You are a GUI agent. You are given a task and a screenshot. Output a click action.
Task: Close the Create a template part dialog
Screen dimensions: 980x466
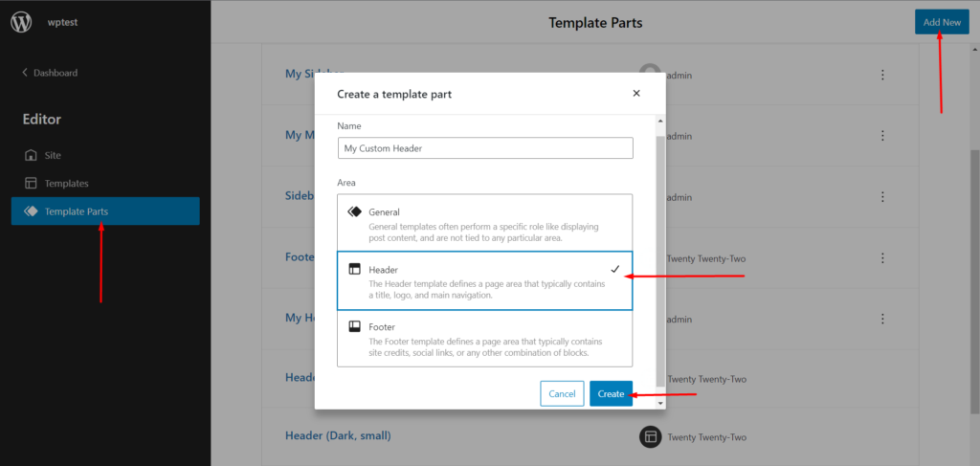point(636,94)
